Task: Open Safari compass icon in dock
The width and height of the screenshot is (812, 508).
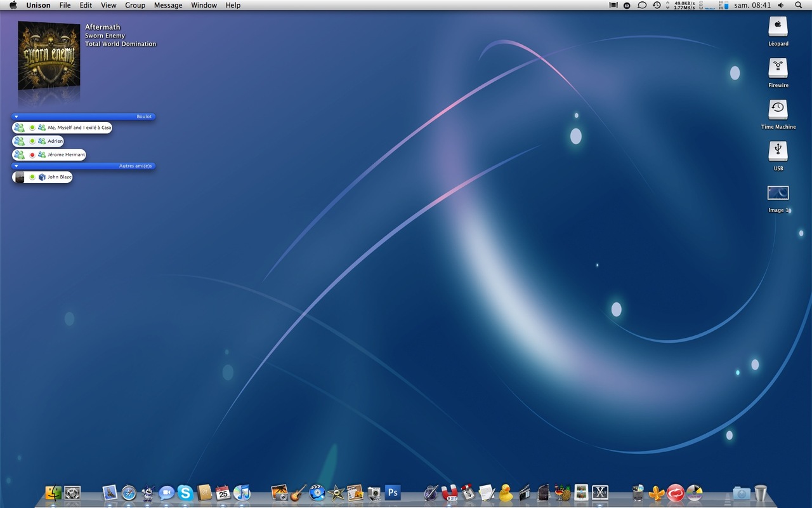Action: tap(129, 492)
